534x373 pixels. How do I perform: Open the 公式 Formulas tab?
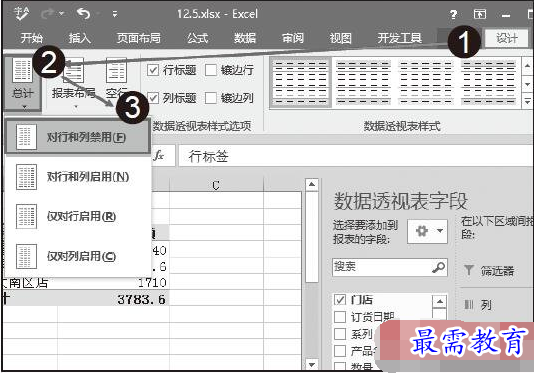(x=197, y=38)
